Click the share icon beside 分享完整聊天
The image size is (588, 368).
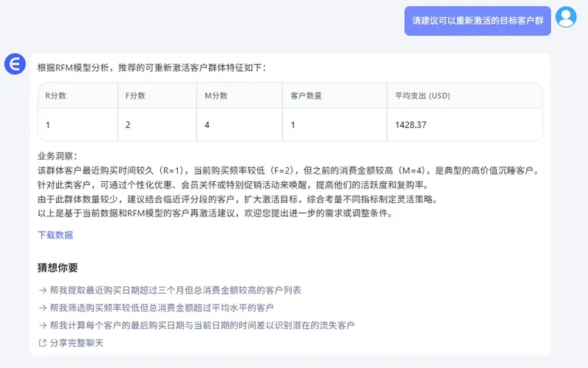coord(42,343)
